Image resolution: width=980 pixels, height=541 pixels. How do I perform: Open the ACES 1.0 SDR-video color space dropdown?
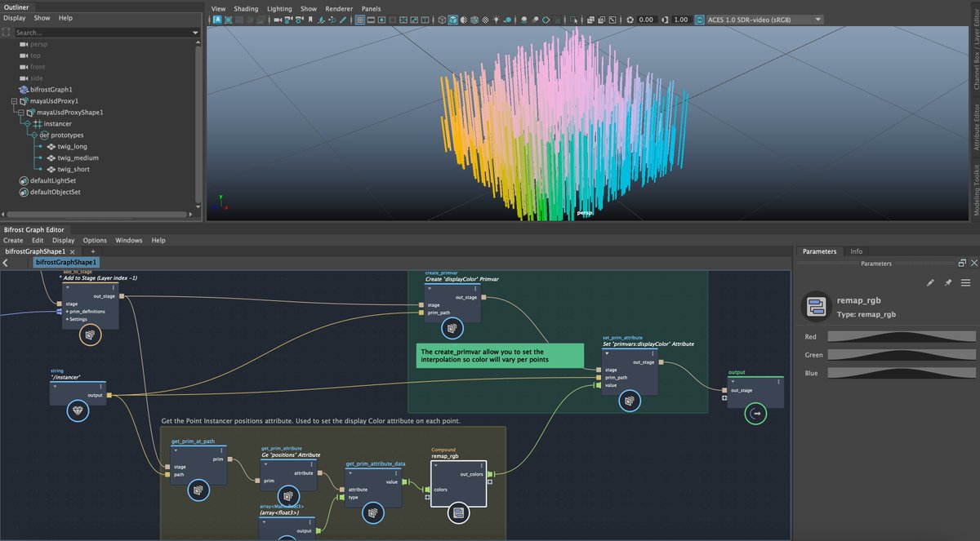pos(817,19)
